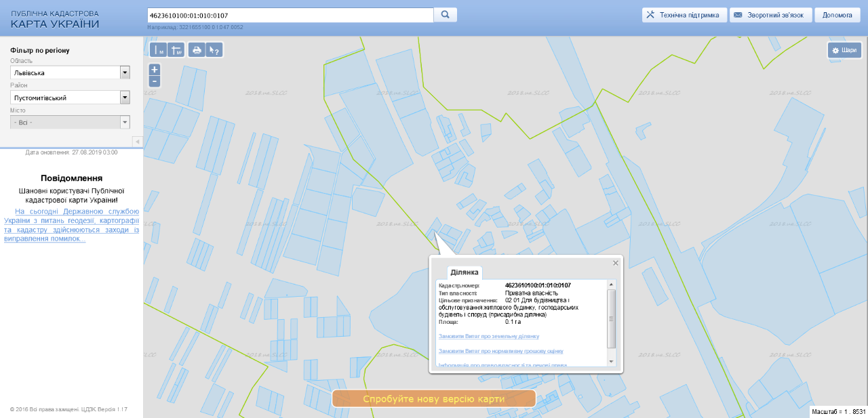Collapse the left sidebar panel arrow

tap(137, 142)
